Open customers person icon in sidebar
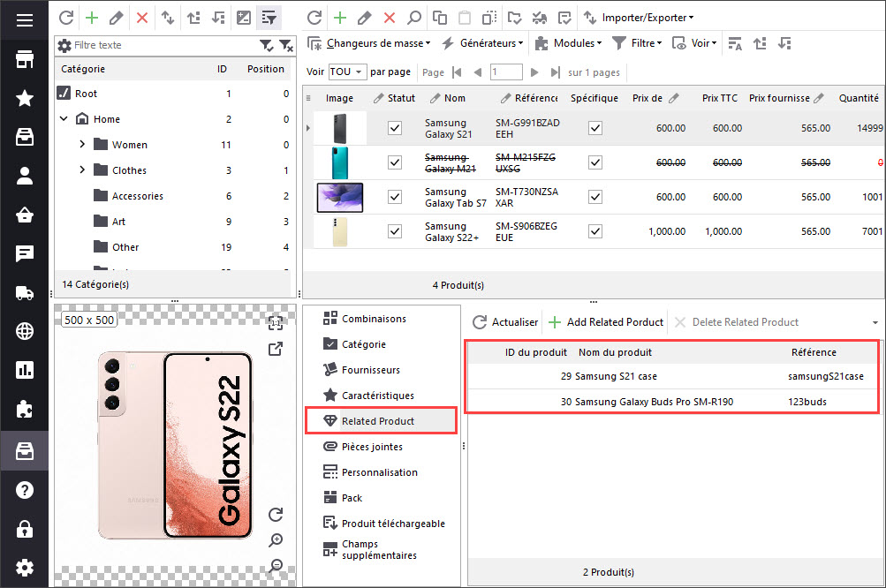This screenshot has height=588, width=886. click(25, 176)
